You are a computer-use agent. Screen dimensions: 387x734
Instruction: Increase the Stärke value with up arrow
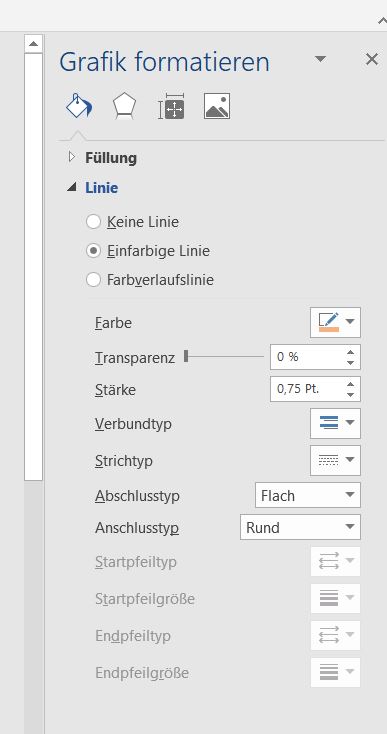pyautogui.click(x=350, y=384)
